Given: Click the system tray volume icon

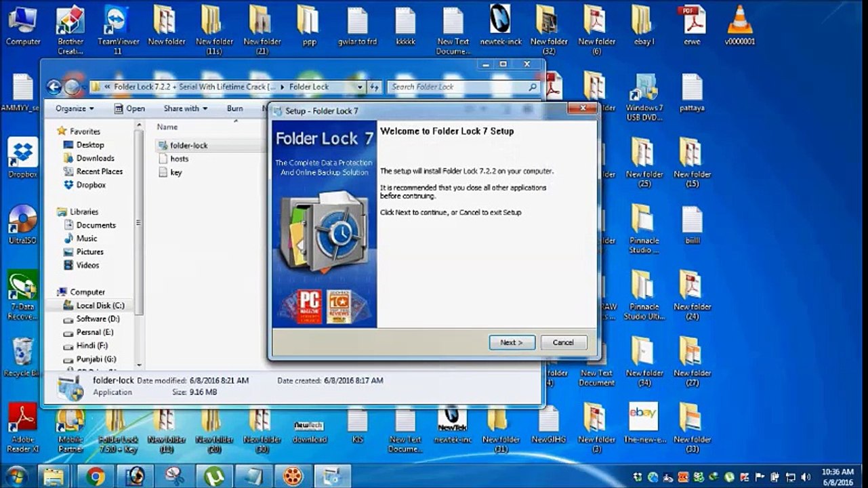Looking at the screenshot, I should click(806, 476).
